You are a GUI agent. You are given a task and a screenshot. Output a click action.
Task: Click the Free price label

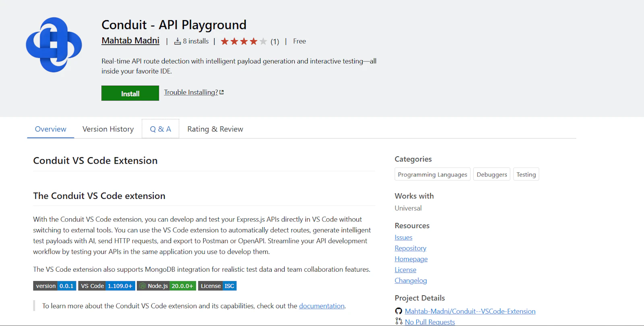[299, 41]
